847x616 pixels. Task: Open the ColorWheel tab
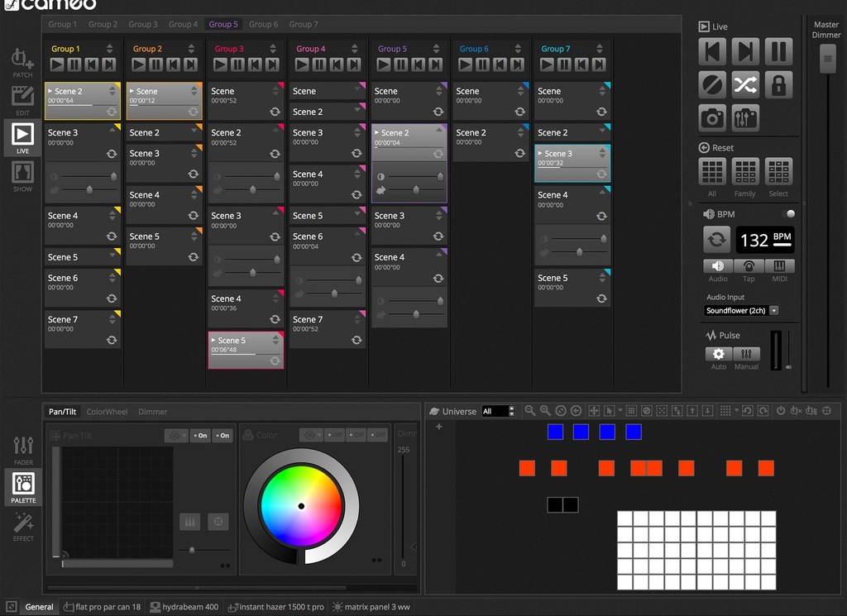pyautogui.click(x=107, y=412)
